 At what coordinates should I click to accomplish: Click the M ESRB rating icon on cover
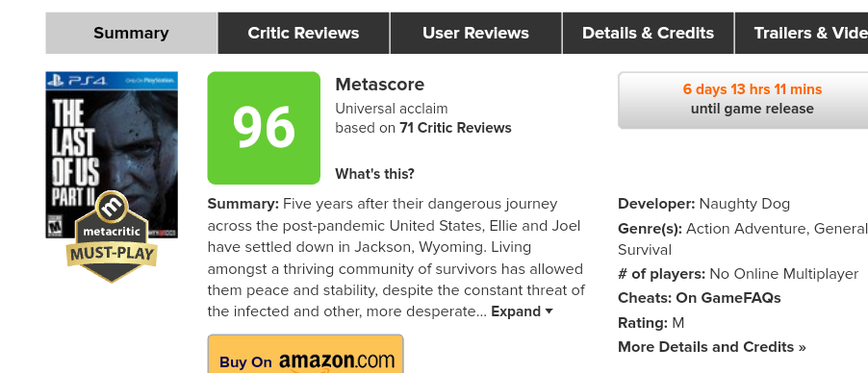tap(55, 227)
